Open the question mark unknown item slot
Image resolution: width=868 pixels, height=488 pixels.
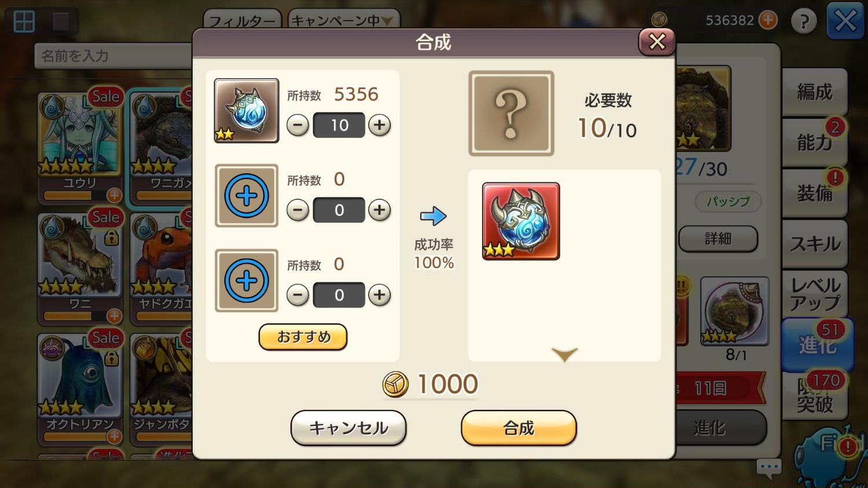(511, 113)
